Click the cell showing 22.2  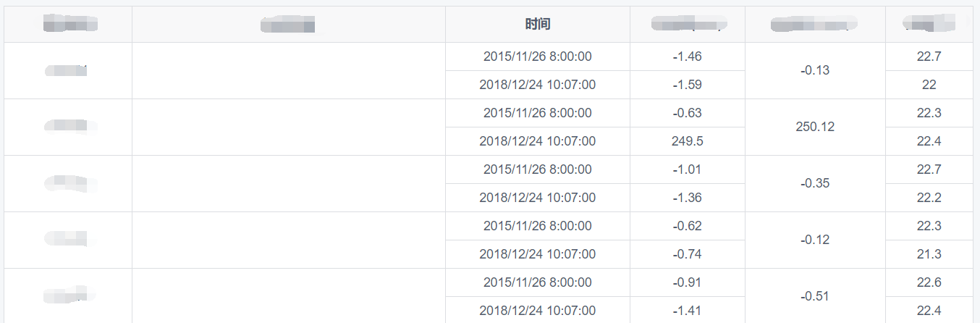tap(929, 198)
